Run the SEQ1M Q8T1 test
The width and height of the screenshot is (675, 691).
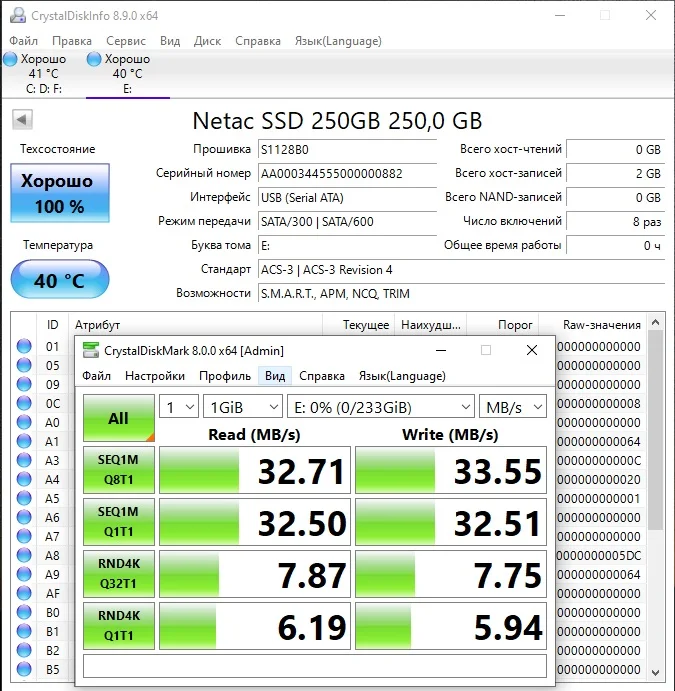pyautogui.click(x=119, y=470)
